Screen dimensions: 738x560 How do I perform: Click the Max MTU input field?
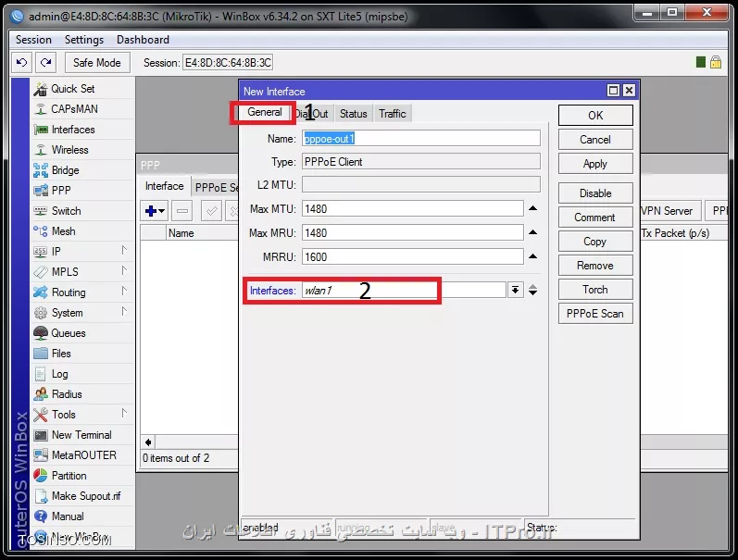coord(412,208)
